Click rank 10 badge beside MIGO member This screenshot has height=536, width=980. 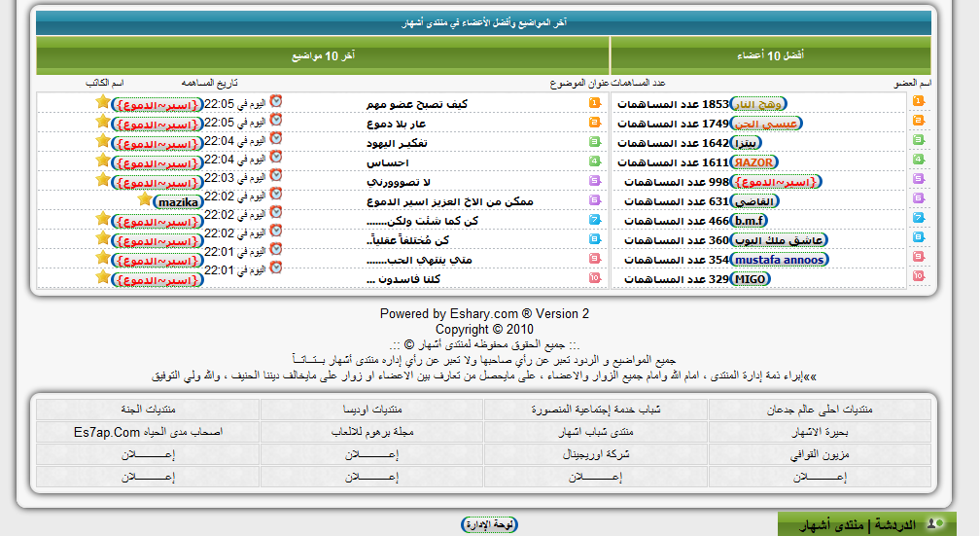(918, 276)
